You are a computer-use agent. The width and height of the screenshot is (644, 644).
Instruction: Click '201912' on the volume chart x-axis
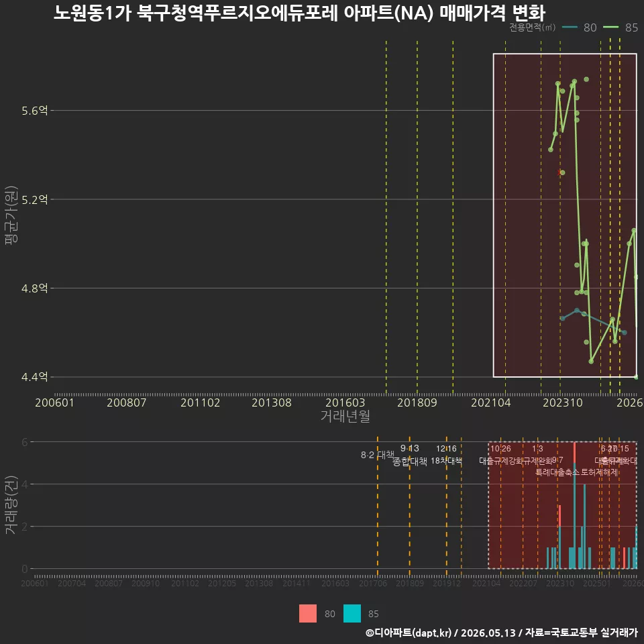coord(447,583)
